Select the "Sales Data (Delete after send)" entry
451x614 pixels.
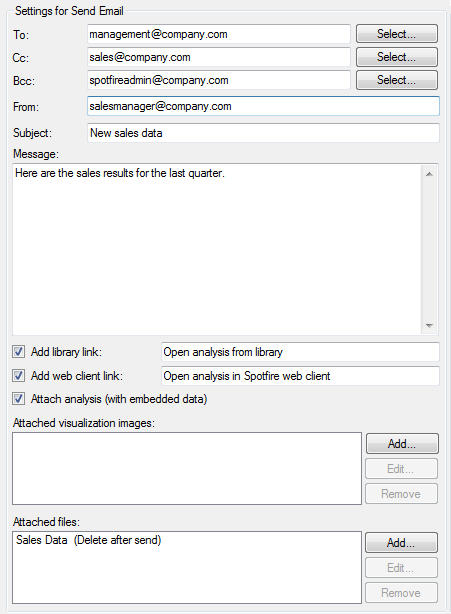click(88, 540)
